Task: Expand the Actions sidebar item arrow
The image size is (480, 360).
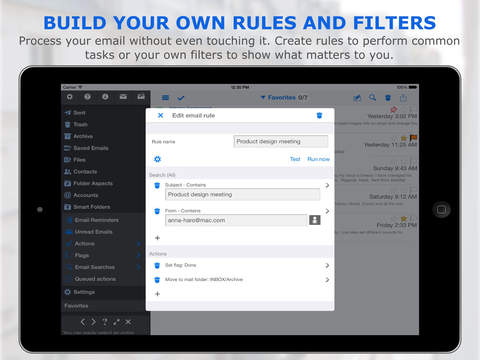Action: [139, 244]
